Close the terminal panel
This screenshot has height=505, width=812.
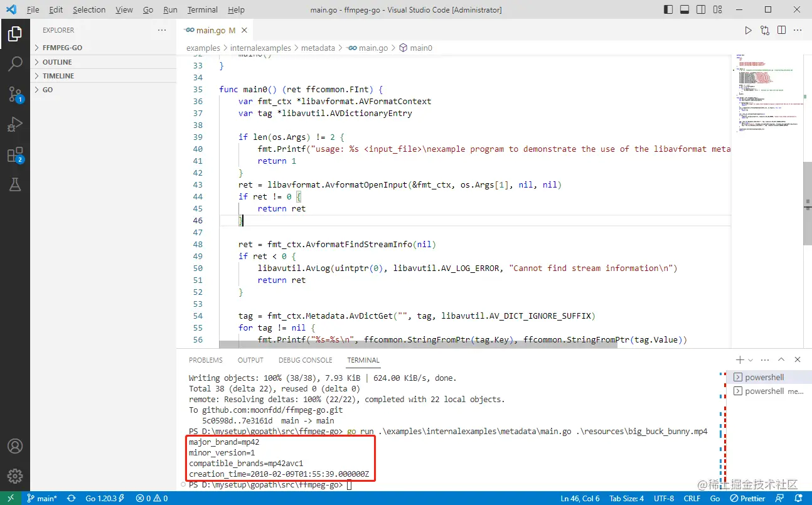[798, 360]
